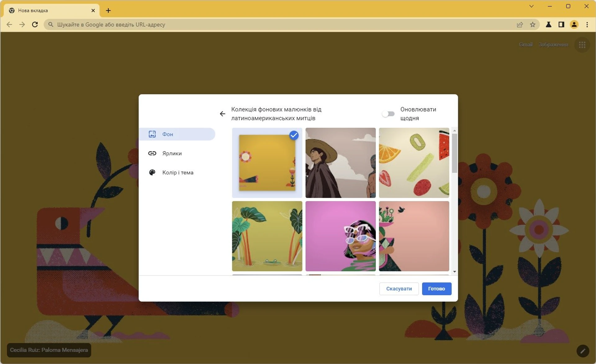Open the background edit pencil button

coord(583,351)
